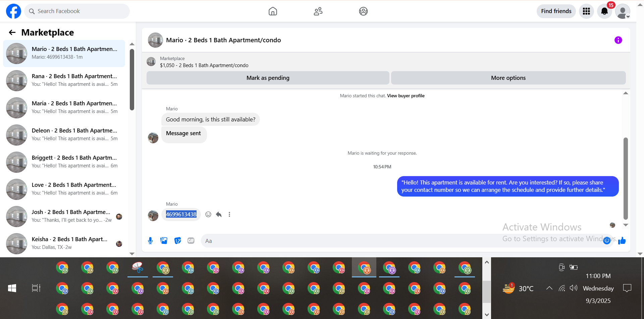This screenshot has height=319, width=644.
Task: Open the network status icon
Action: coord(562,288)
